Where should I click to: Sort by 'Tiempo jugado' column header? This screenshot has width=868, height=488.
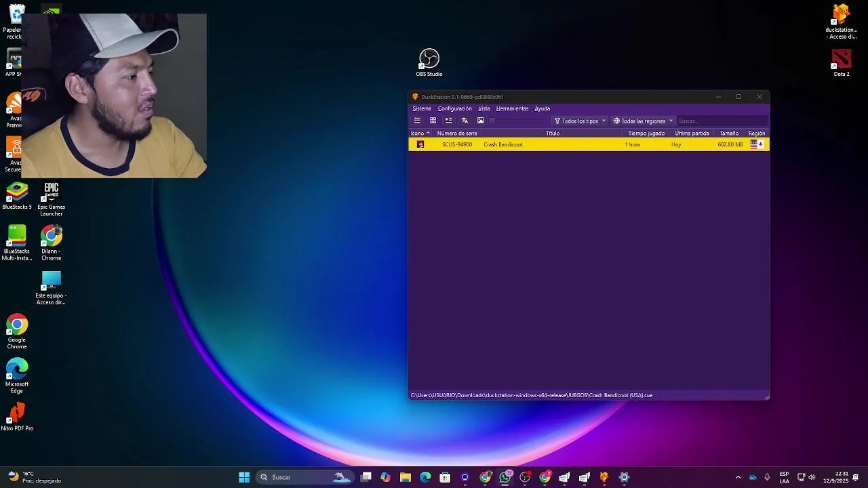[x=646, y=133]
